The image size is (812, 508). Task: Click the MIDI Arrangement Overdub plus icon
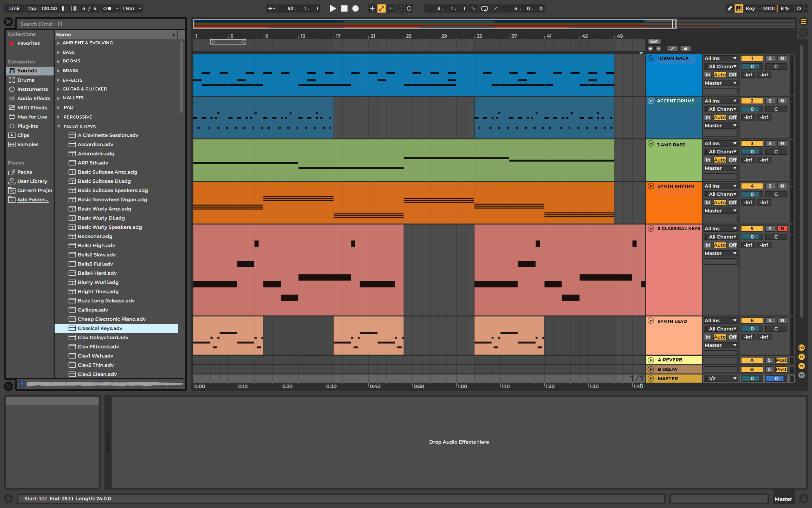(x=372, y=8)
